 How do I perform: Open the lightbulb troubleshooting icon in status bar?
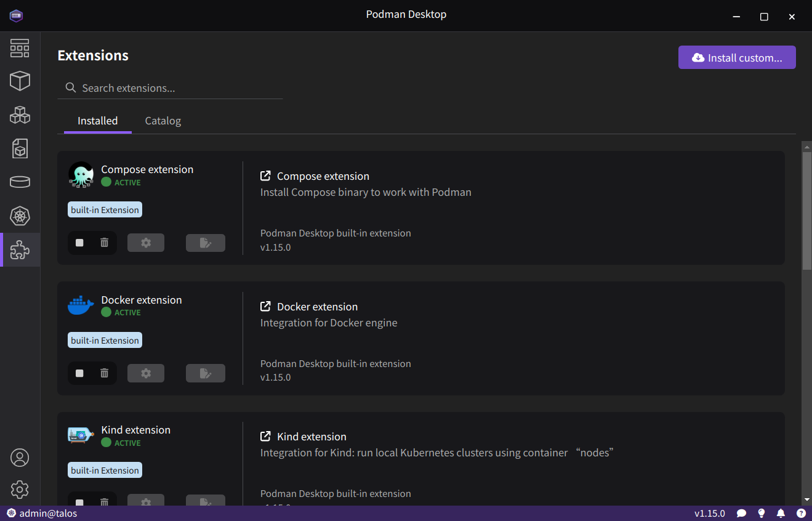pyautogui.click(x=762, y=514)
